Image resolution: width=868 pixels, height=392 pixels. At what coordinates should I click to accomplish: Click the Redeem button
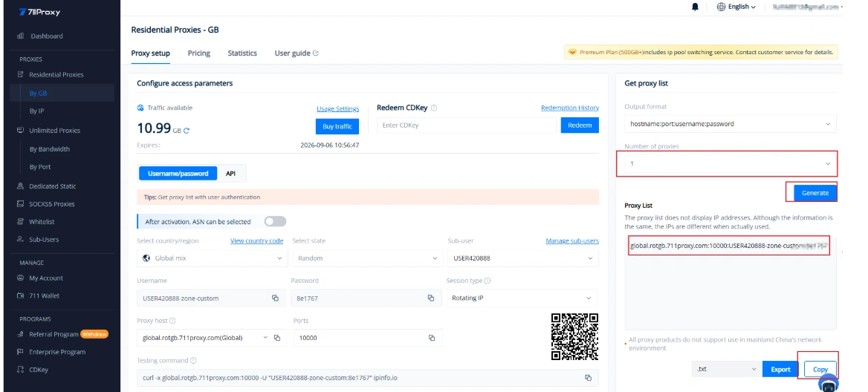click(580, 125)
